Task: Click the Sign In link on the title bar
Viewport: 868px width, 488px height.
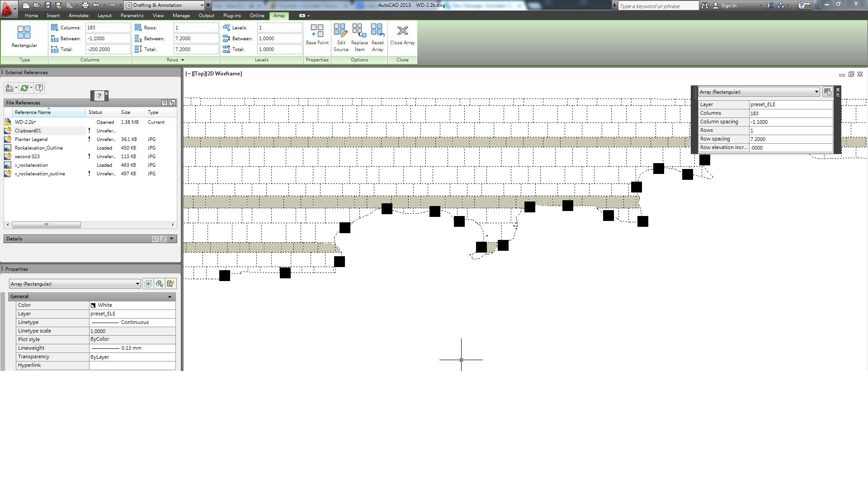Action: 728,5
